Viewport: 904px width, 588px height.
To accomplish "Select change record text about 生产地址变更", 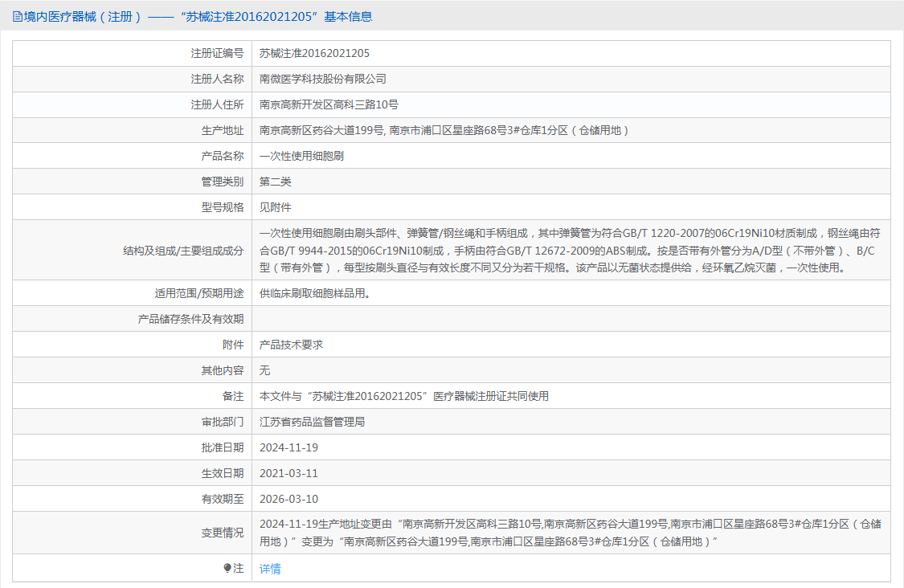I will tap(571, 533).
